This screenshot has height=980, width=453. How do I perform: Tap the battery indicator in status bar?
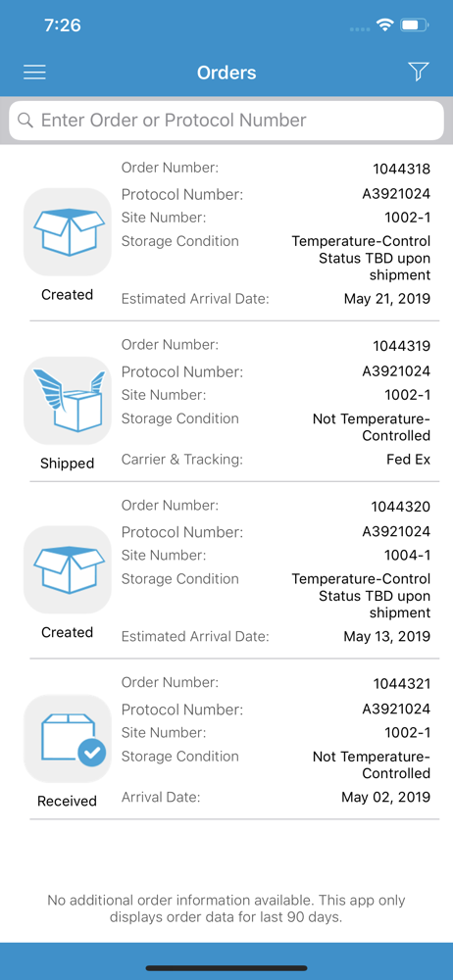414,25
